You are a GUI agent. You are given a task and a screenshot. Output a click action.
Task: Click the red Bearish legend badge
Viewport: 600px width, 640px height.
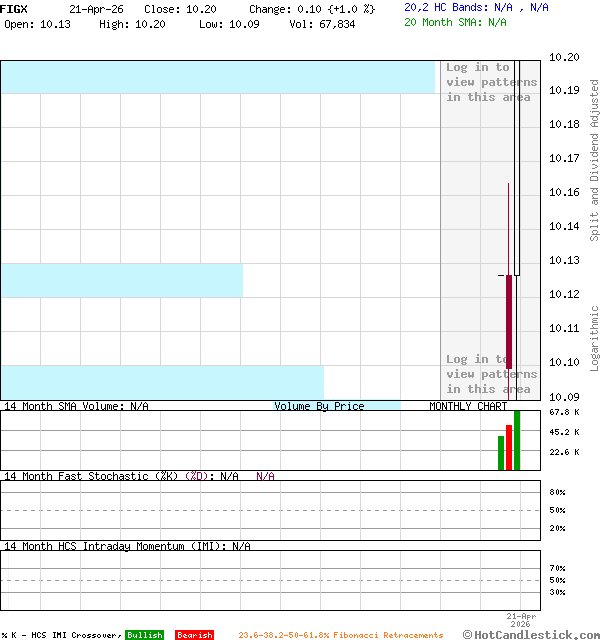tap(194, 635)
